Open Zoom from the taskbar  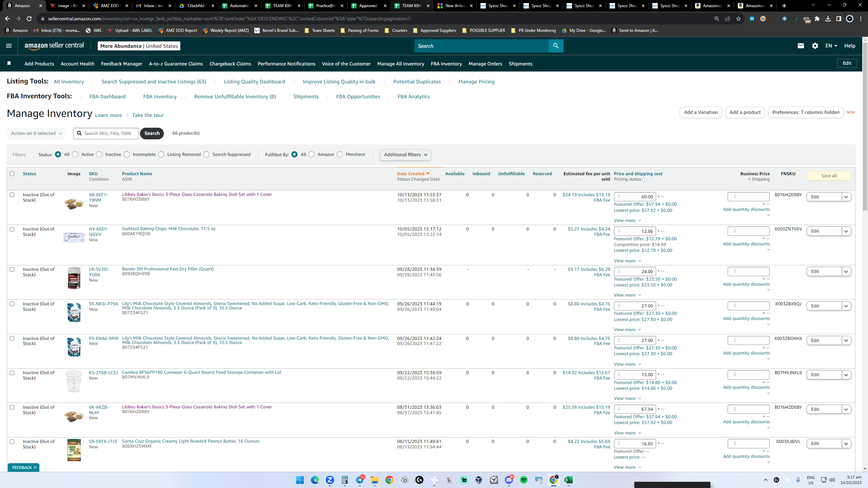(x=330, y=480)
